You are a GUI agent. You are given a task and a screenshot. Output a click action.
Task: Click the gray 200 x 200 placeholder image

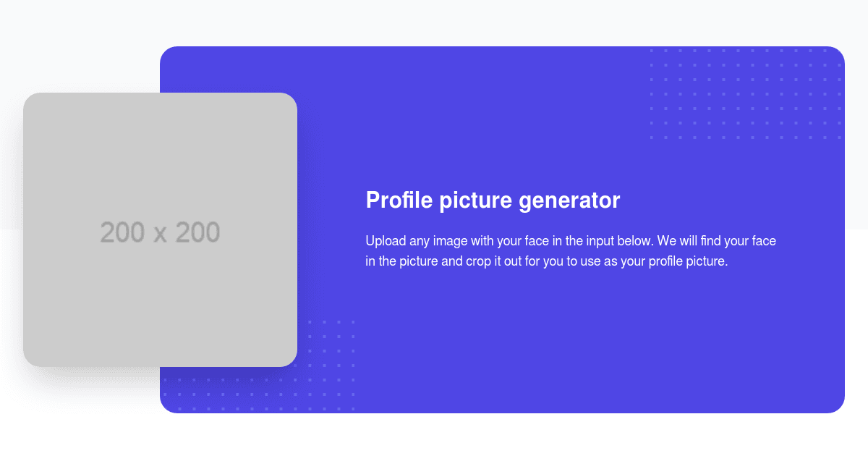[x=160, y=229]
